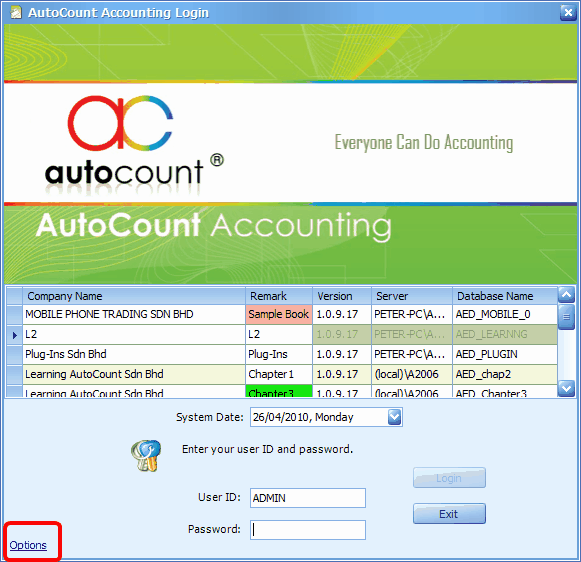Click the AutoCount title bar icon
The width and height of the screenshot is (581, 562).
coord(16,13)
